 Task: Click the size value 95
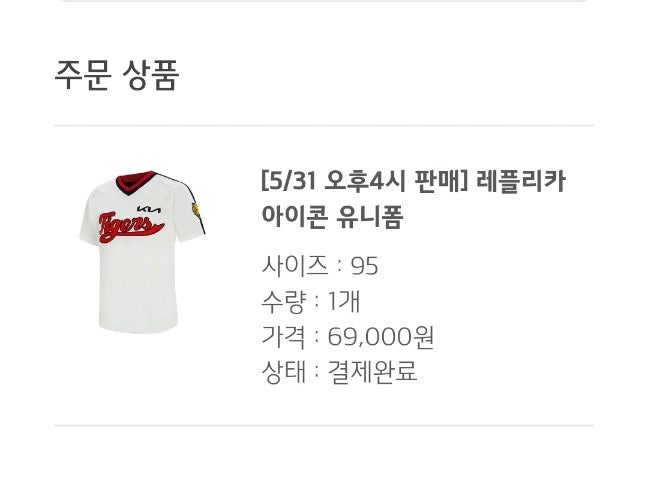pyautogui.click(x=364, y=266)
